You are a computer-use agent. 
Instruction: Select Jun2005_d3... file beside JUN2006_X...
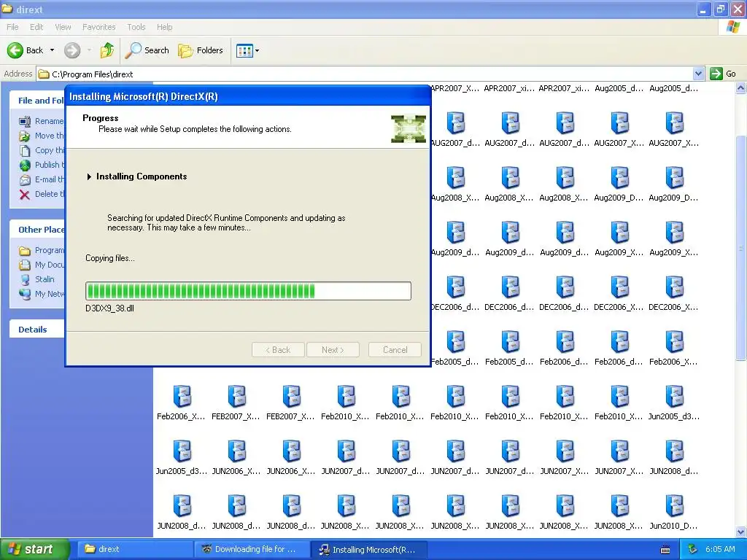[182, 457]
